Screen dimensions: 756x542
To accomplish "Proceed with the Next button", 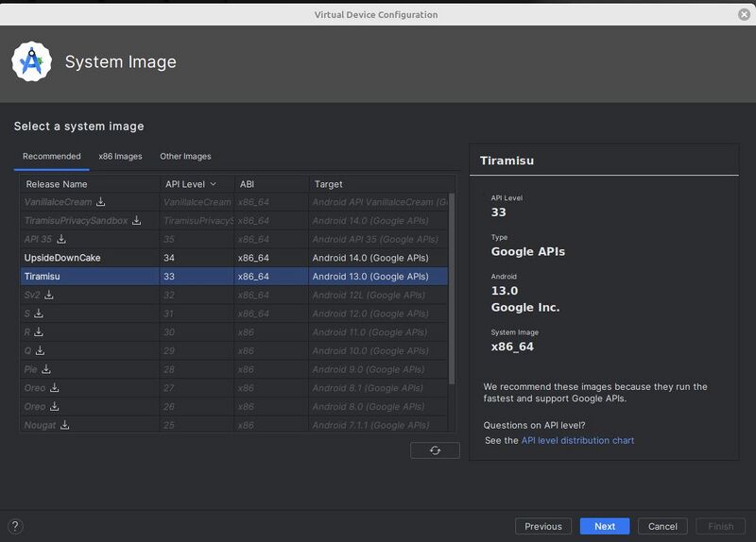I will tap(605, 526).
